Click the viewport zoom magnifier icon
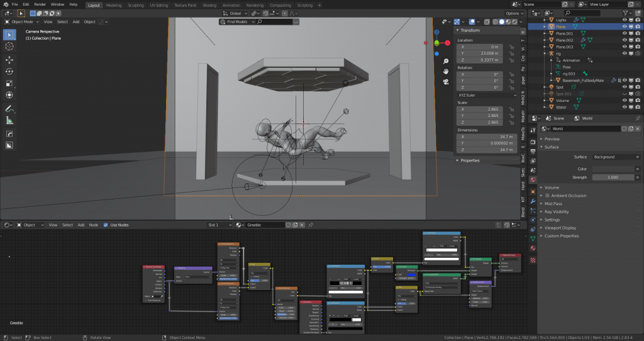 (446, 61)
